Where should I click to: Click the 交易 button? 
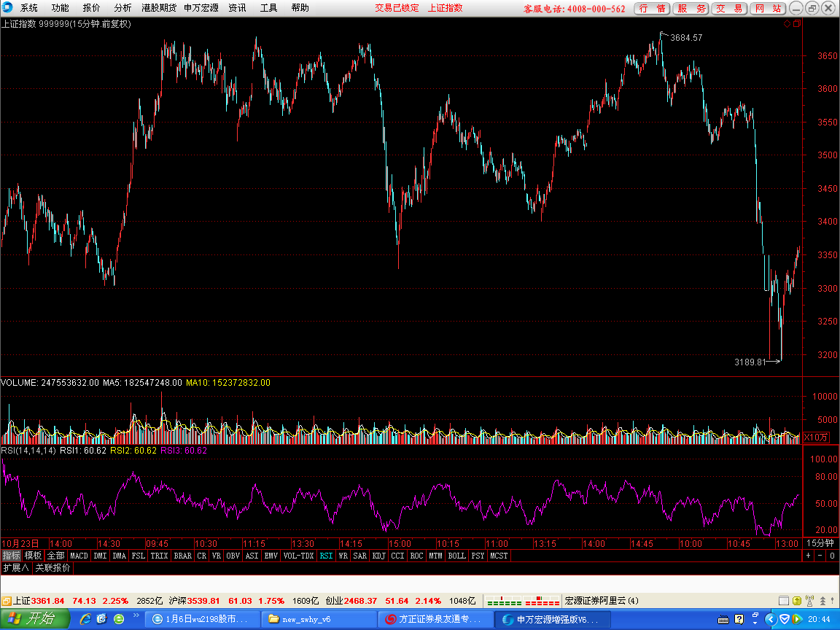click(730, 9)
